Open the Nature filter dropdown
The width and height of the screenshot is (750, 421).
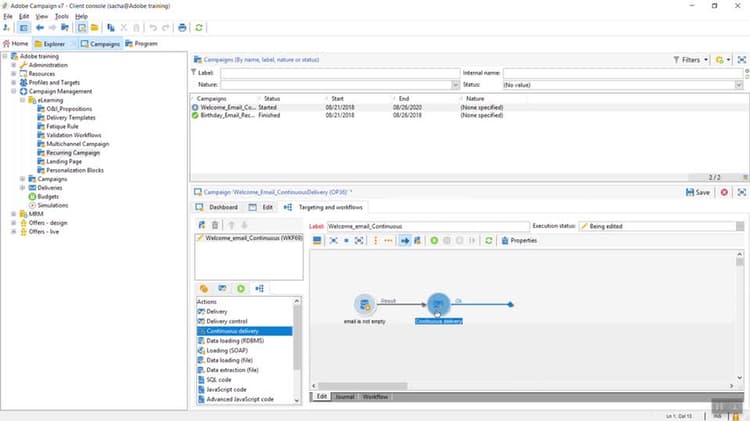click(x=455, y=85)
